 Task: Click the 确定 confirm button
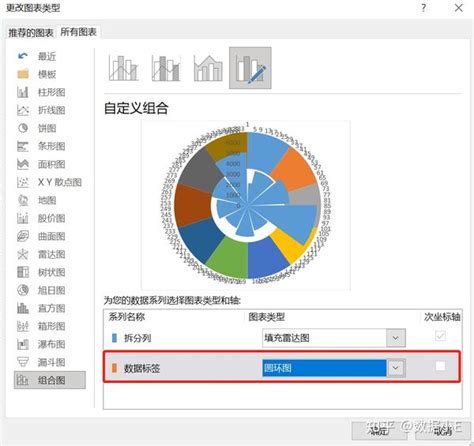(x=378, y=430)
